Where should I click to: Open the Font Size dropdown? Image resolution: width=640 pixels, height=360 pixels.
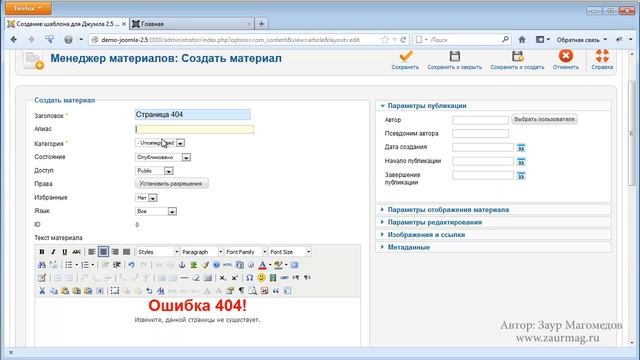(290, 252)
